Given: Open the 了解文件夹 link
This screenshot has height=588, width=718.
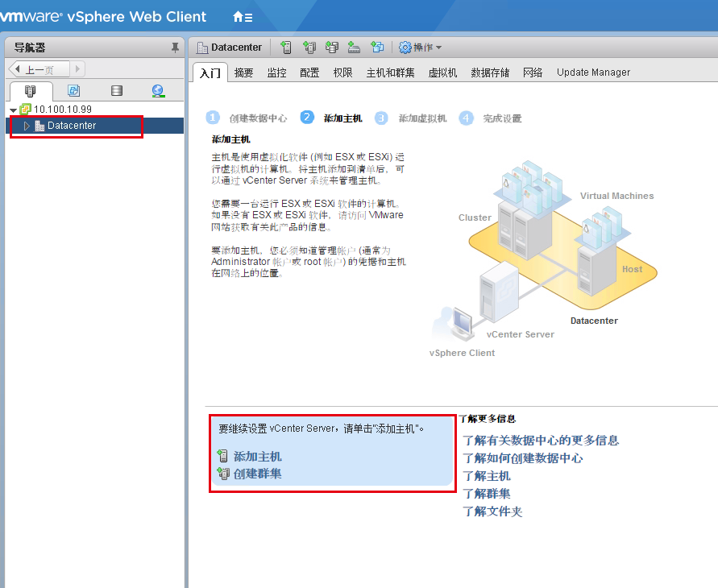Looking at the screenshot, I should [492, 511].
